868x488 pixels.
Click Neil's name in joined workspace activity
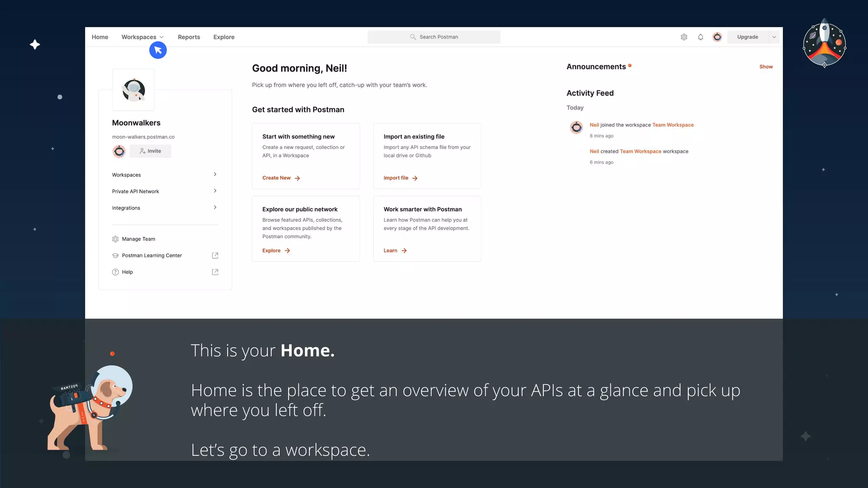(x=594, y=125)
